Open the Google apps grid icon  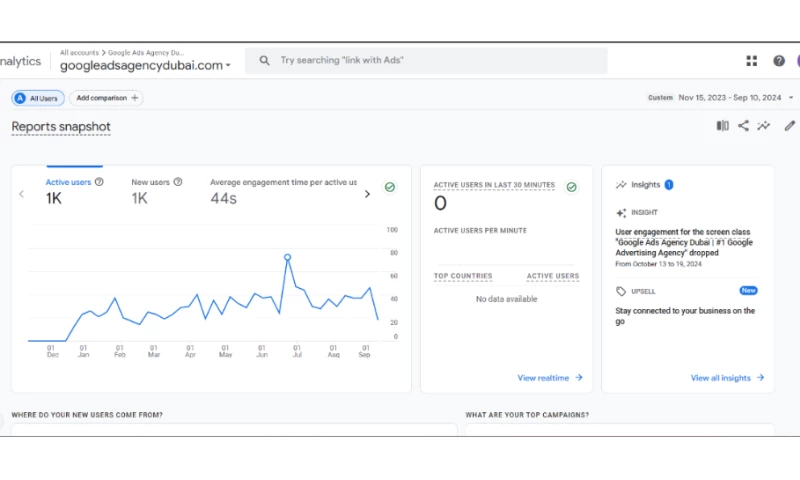[752, 61]
